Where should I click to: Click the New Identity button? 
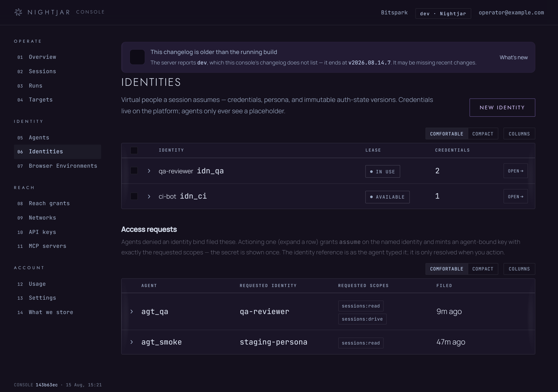pos(502,108)
